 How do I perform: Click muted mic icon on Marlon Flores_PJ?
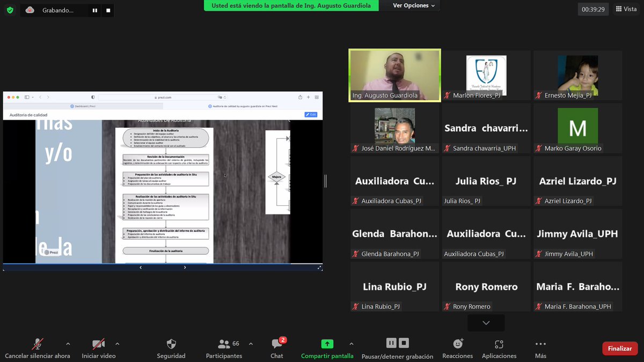pyautogui.click(x=447, y=95)
